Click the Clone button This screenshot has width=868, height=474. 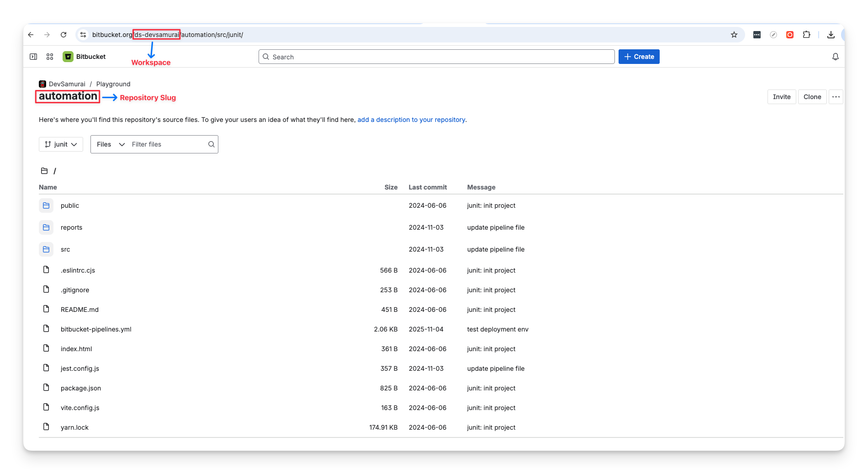[x=812, y=96]
